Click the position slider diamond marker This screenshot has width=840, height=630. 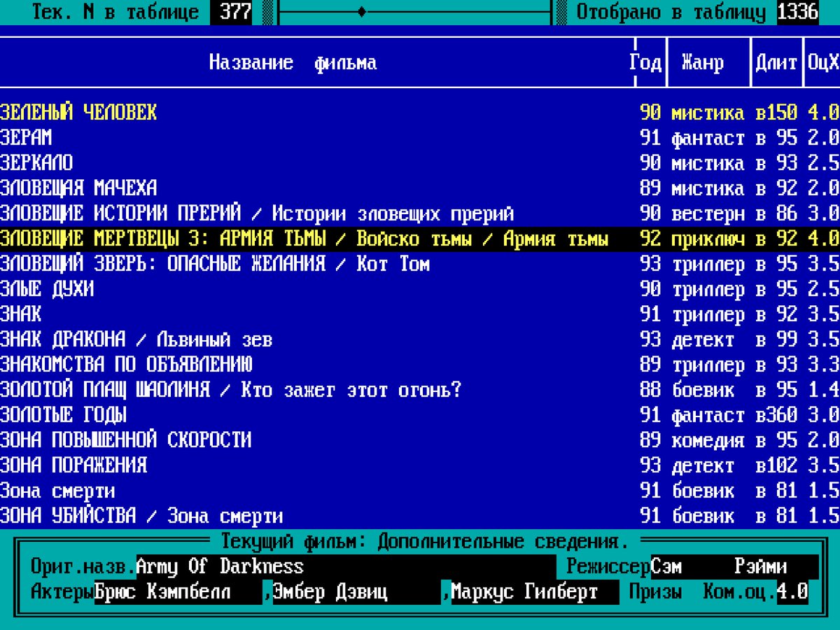pyautogui.click(x=361, y=12)
